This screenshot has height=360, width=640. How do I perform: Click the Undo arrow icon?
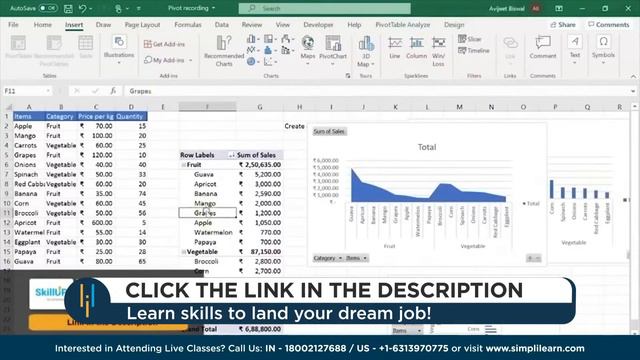click(x=83, y=8)
